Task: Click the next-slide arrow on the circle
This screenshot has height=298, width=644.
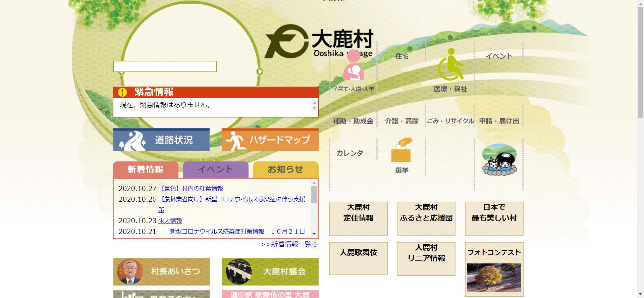Action: (260, 71)
